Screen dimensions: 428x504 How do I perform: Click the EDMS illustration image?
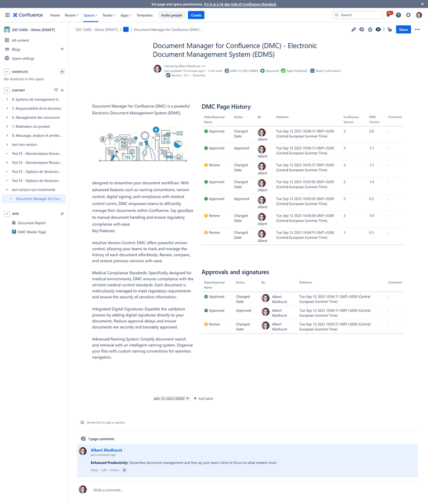click(142, 144)
